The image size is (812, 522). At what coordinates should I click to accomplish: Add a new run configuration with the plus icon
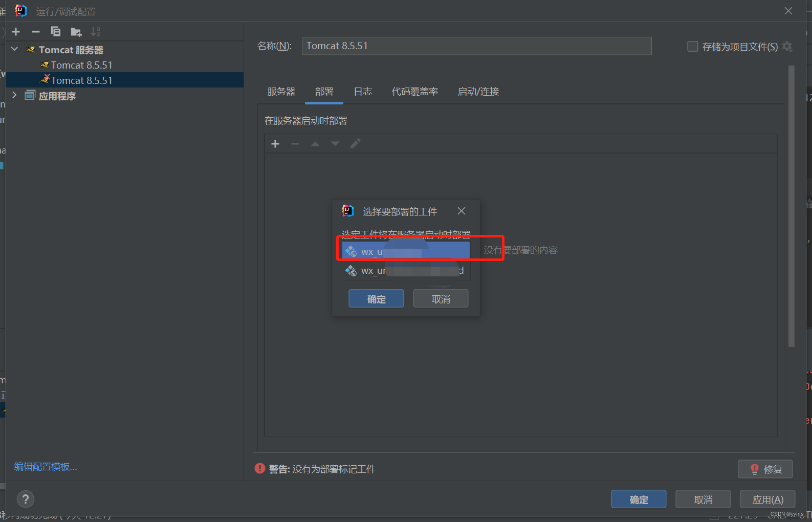[x=16, y=32]
